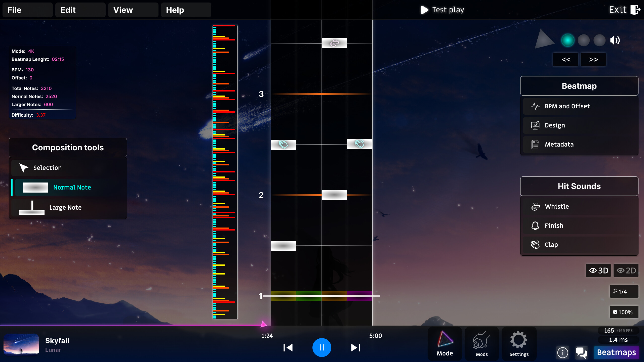This screenshot has width=644, height=362.
Task: Seek forward using the >> button
Action: (x=593, y=59)
